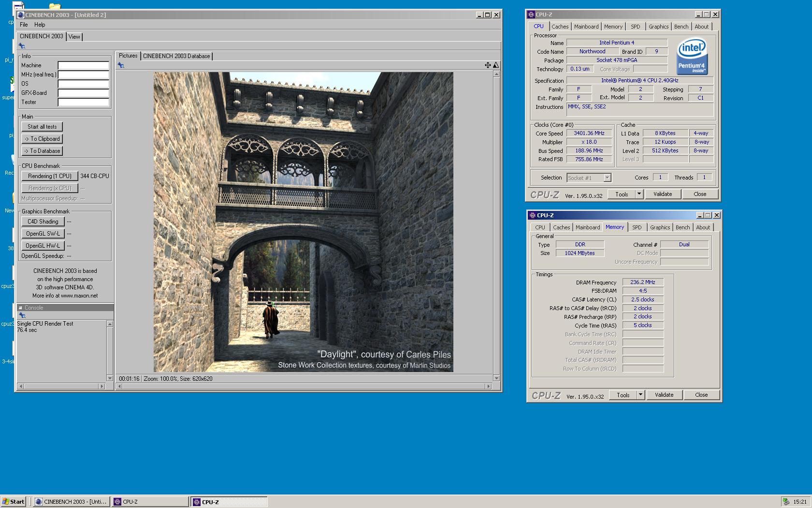Click the GFX-Board input field
Image resolution: width=812 pixels, height=508 pixels.
(84, 93)
